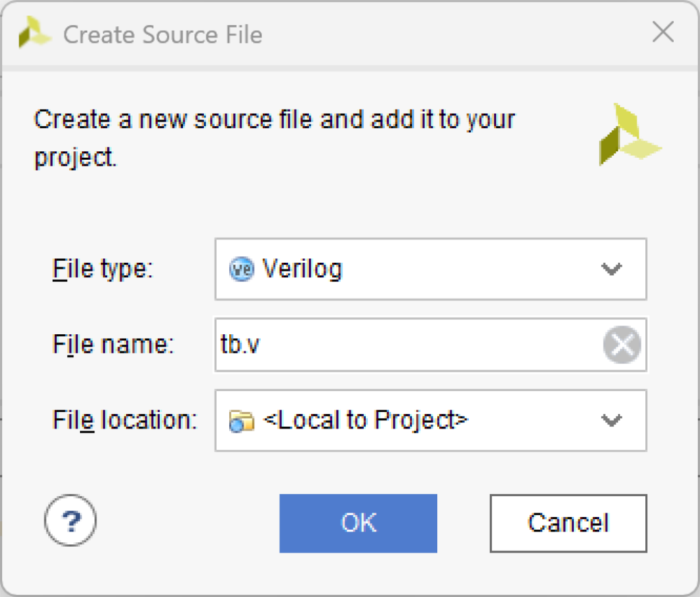Click the File location label

click(x=125, y=421)
